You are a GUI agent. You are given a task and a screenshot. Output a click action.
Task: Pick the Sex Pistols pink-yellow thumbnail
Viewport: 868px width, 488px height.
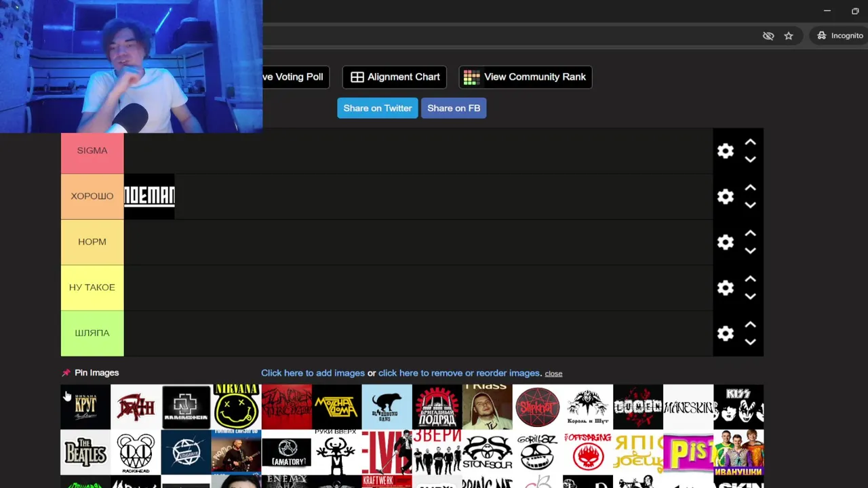[x=688, y=452]
